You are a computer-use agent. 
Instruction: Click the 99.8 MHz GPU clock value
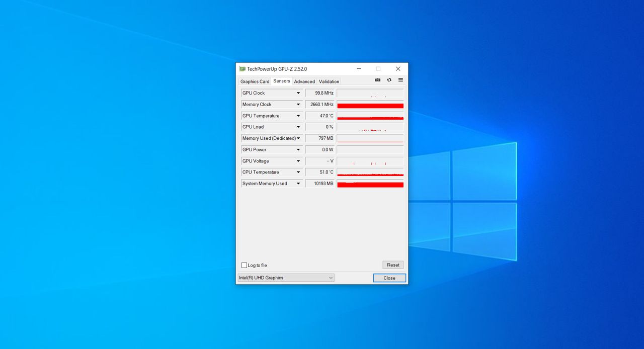click(320, 93)
